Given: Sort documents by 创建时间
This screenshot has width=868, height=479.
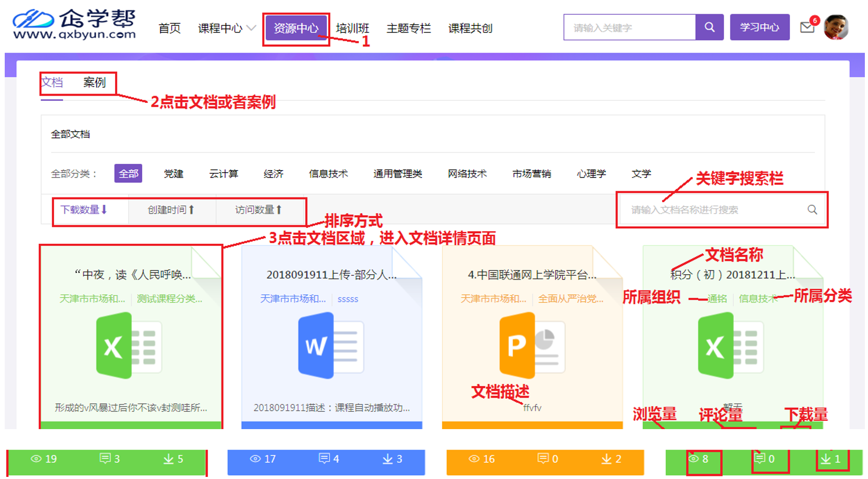Looking at the screenshot, I should tap(171, 210).
